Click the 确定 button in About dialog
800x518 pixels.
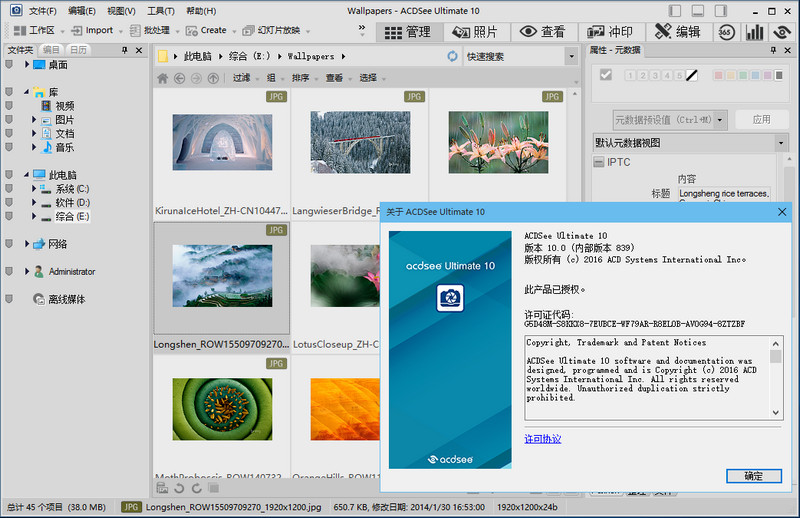tap(754, 476)
